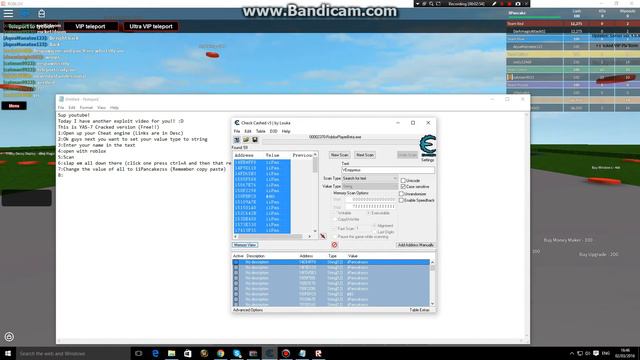Open Google Chrome from taskbar

click(220, 353)
